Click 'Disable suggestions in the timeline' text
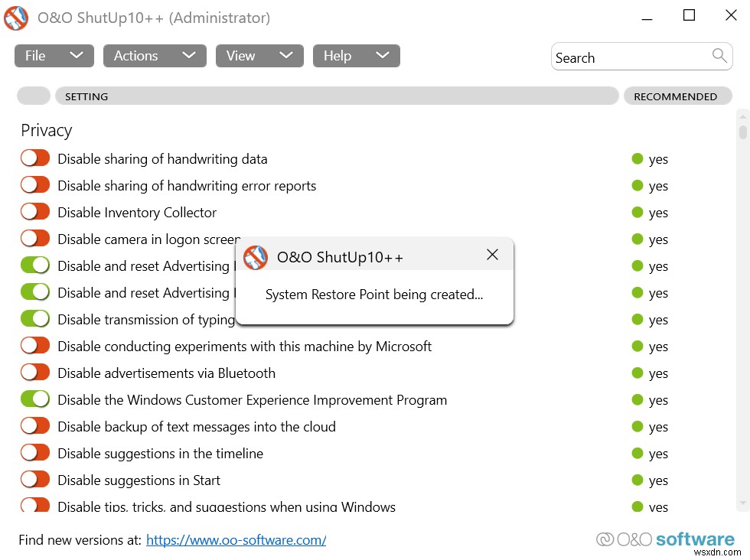The width and height of the screenshot is (750, 560). (x=160, y=454)
